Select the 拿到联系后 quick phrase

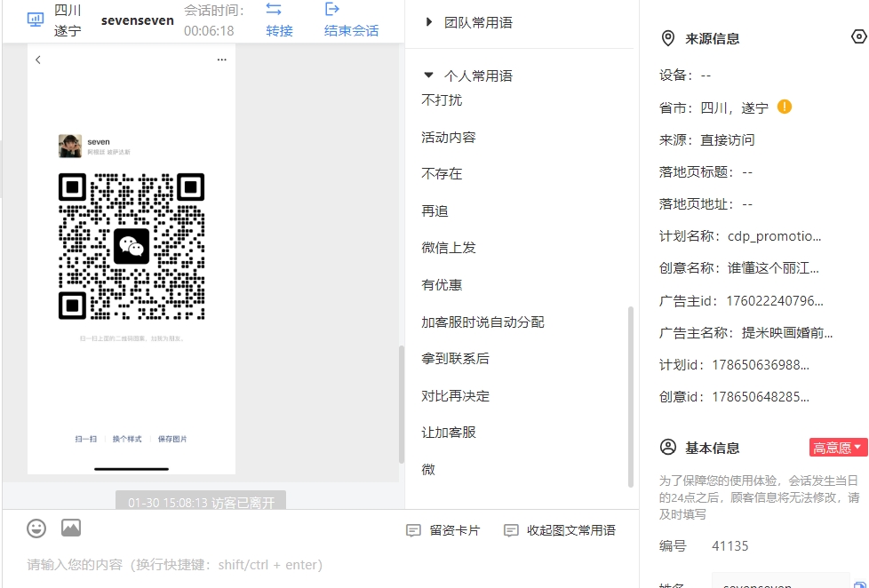tap(455, 358)
